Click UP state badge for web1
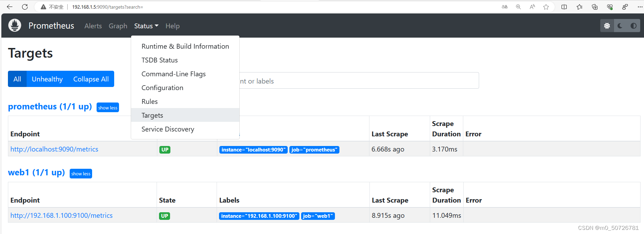The width and height of the screenshot is (644, 234). tap(165, 216)
